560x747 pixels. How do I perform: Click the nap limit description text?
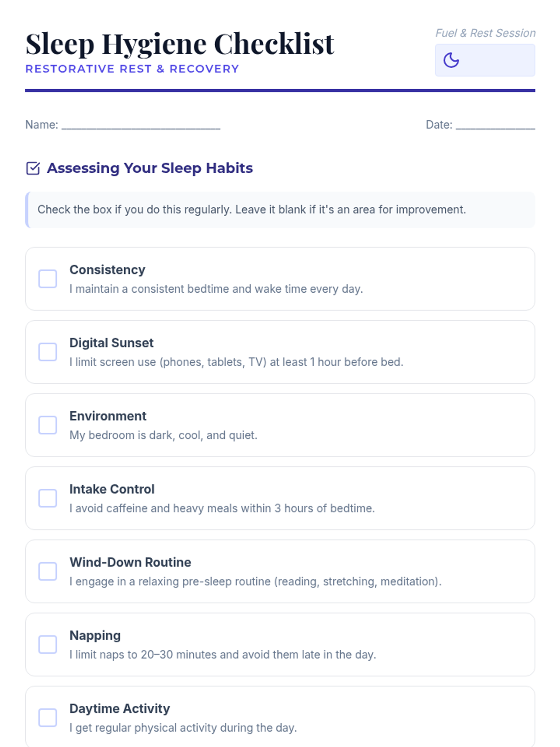(223, 655)
